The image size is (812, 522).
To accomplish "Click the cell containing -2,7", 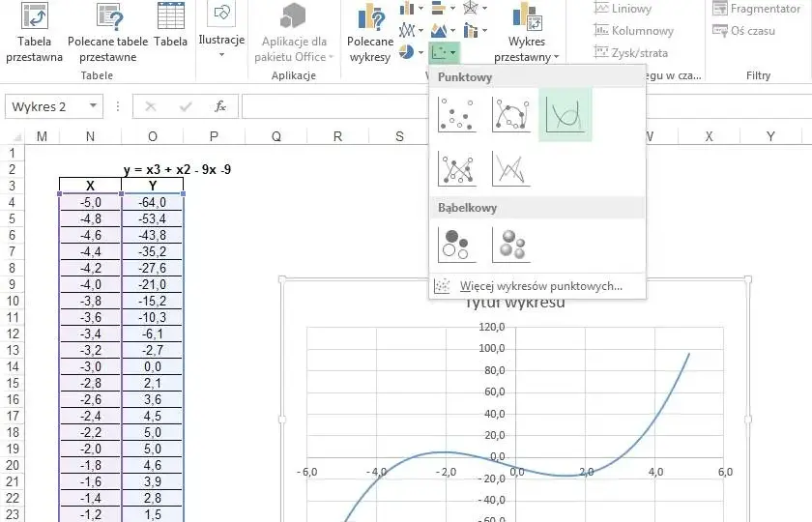I will coord(153,350).
